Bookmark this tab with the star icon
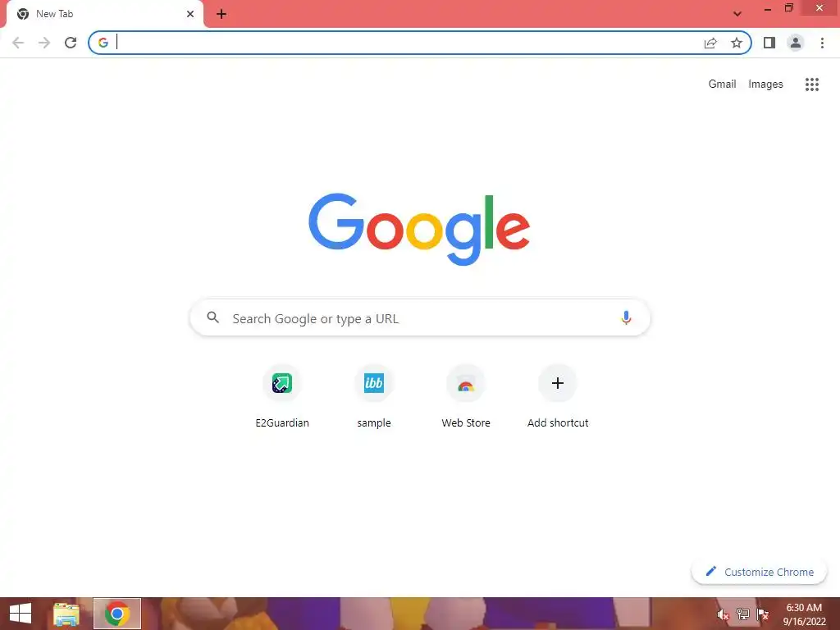Screen dimensions: 840x630 click(737, 43)
